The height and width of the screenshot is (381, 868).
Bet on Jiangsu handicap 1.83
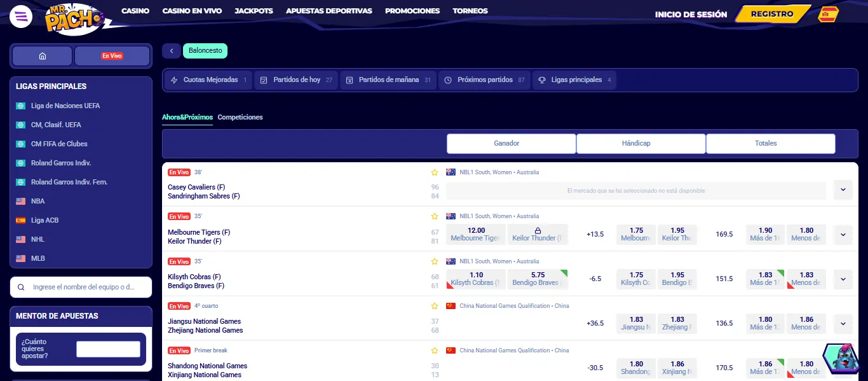[x=636, y=323]
